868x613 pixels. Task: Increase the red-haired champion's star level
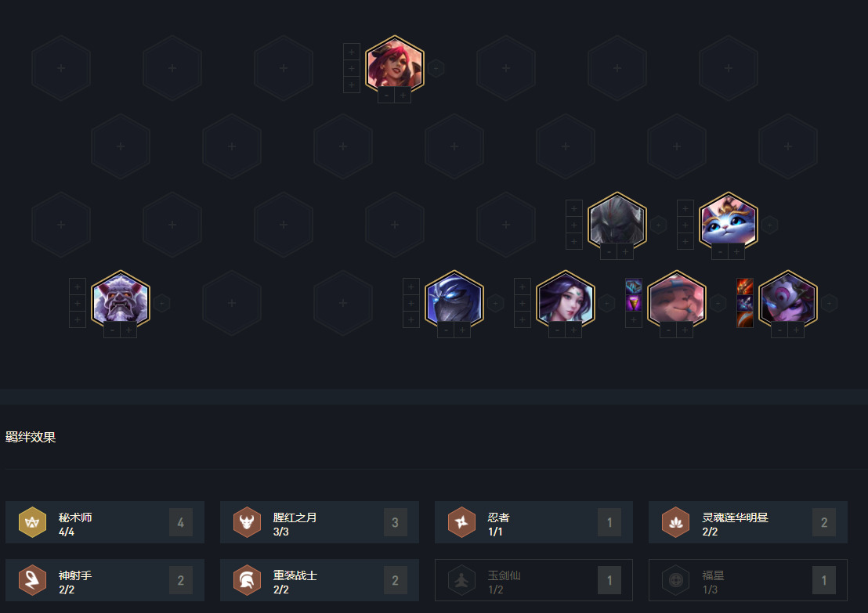pos(403,96)
